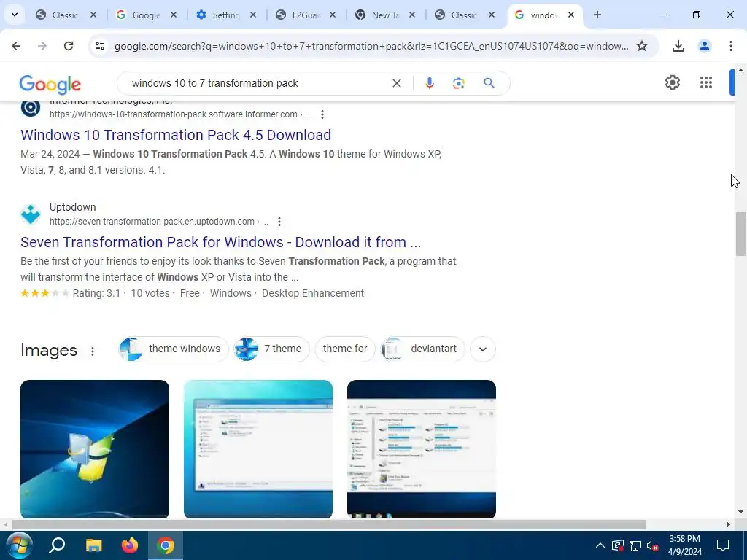
Task: Reload the current Google search page
Action: click(69, 46)
